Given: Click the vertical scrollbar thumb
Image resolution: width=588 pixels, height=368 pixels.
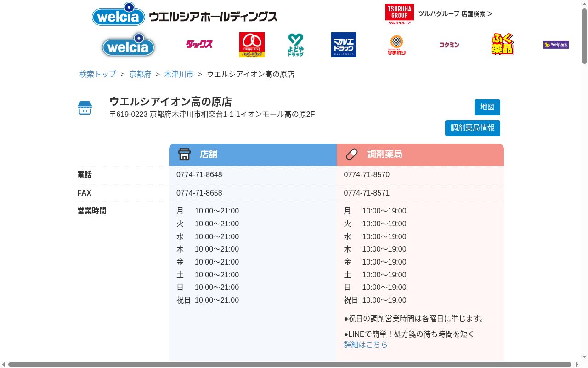Looking at the screenshot, I should 584,36.
